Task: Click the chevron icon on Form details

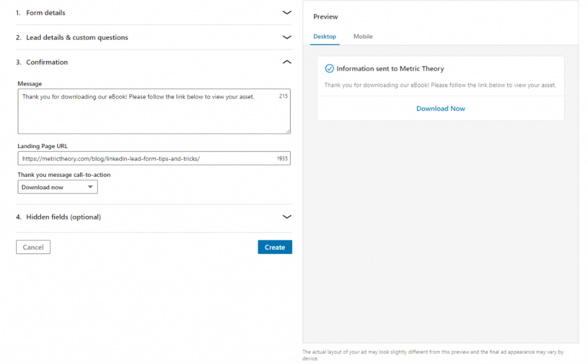Action: click(287, 12)
